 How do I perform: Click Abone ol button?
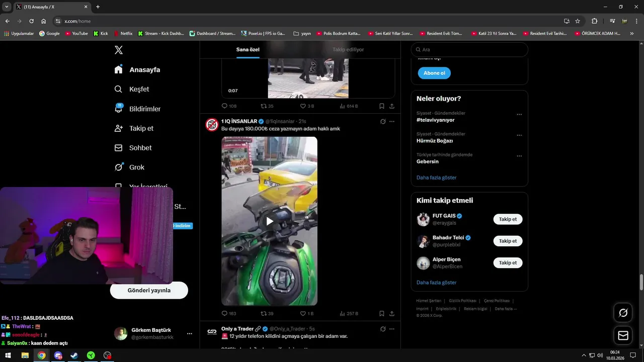pyautogui.click(x=434, y=73)
